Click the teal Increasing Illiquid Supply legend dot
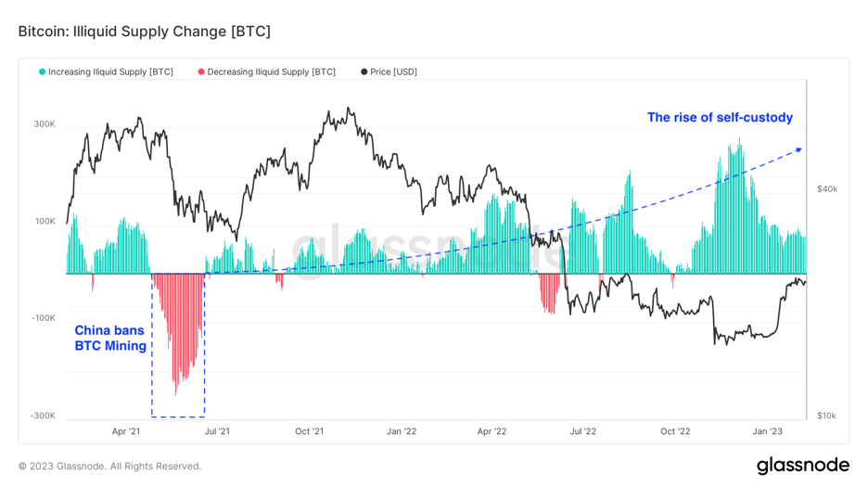This screenshot has width=868, height=488. point(43,72)
